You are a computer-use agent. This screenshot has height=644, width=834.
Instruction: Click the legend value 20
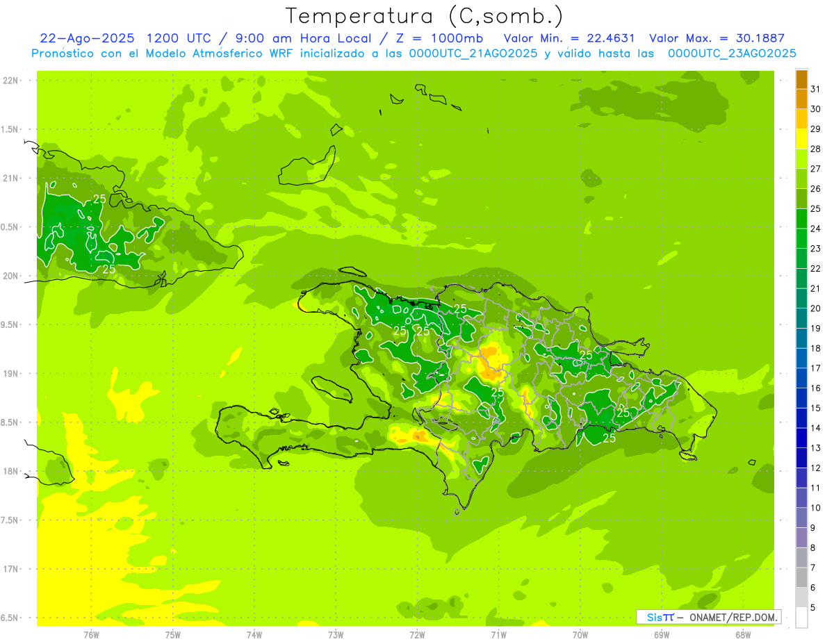(x=815, y=308)
